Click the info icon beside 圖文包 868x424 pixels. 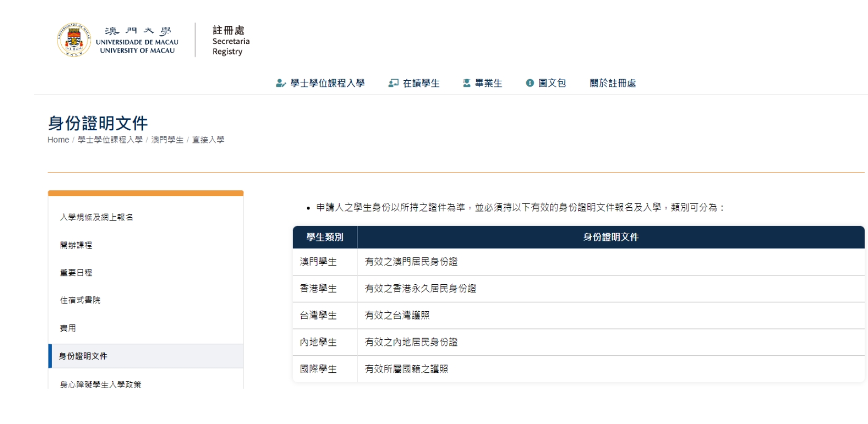click(530, 83)
